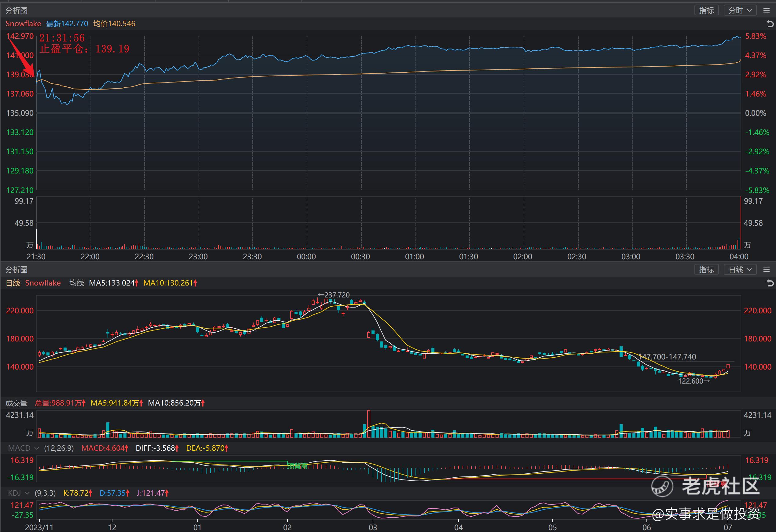The width and height of the screenshot is (776, 532).
Task: Click the 2023/11 date axis label
Action: pos(39,527)
